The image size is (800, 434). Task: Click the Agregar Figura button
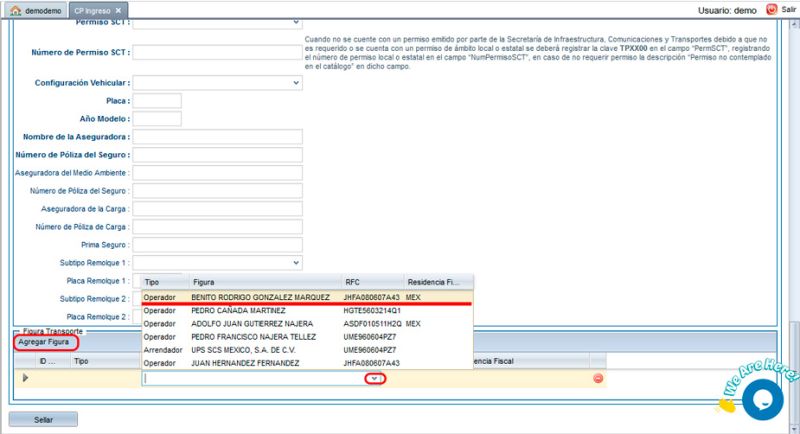(44, 342)
